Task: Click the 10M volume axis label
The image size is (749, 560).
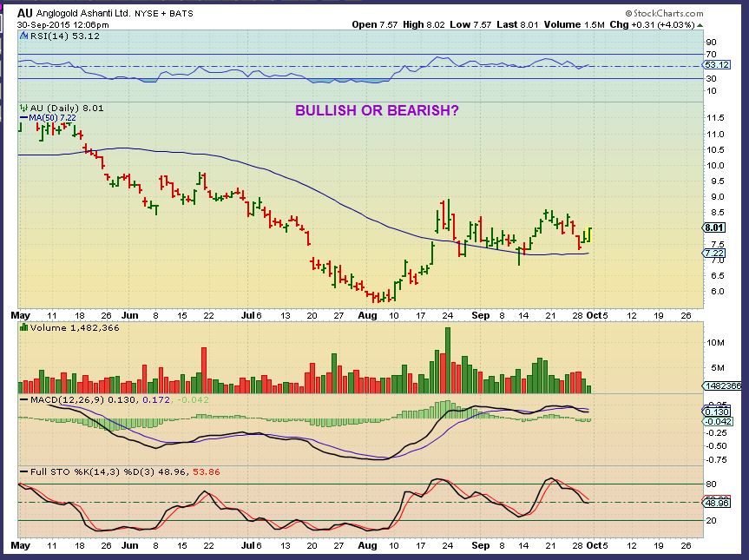Action: point(715,343)
